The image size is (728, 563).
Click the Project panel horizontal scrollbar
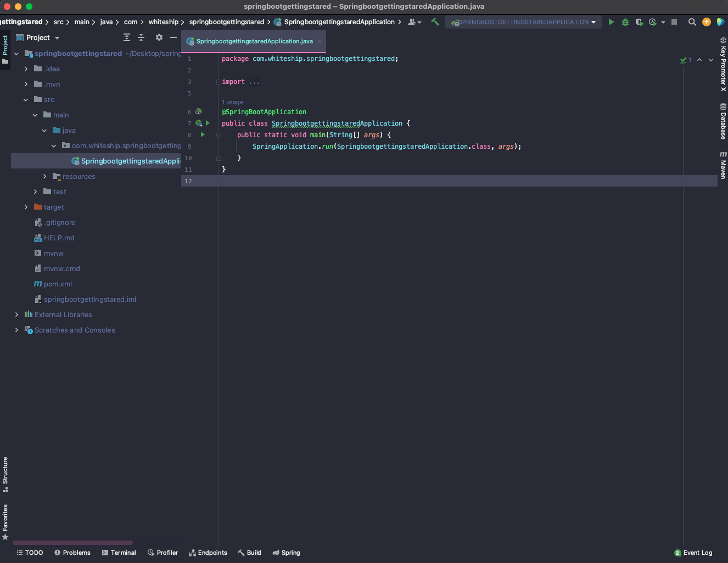click(72, 543)
